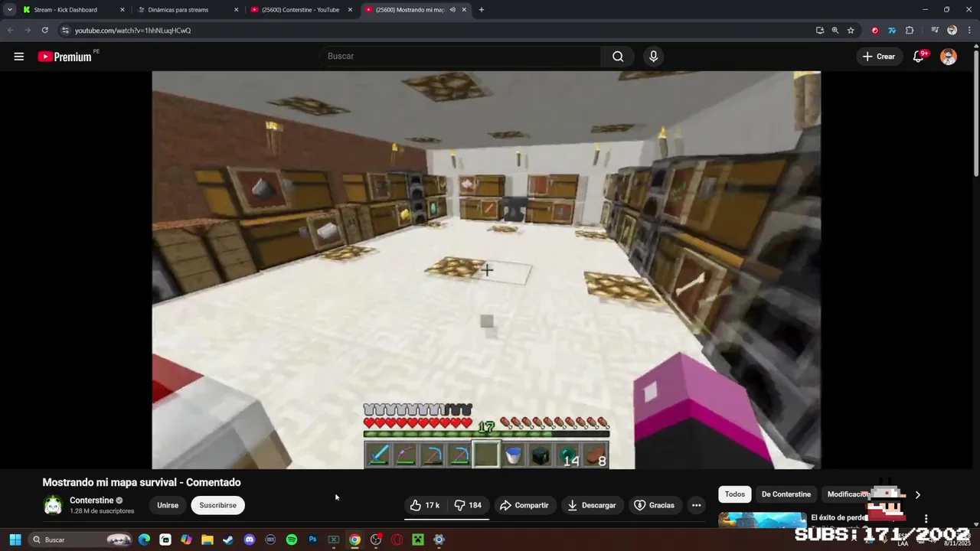The height and width of the screenshot is (551, 980).
Task: Open options for the first recommended video
Action: click(926, 519)
